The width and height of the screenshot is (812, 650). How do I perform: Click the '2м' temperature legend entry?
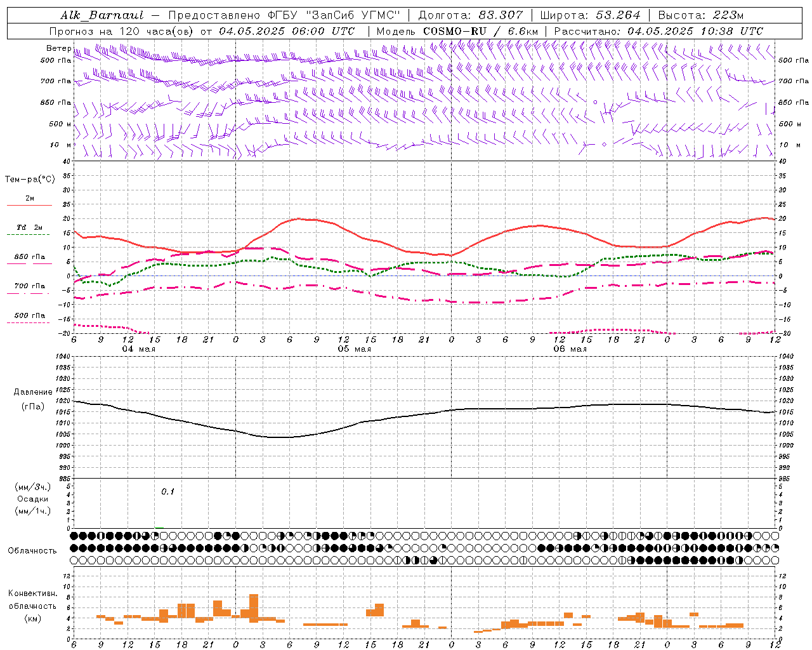tap(30, 199)
